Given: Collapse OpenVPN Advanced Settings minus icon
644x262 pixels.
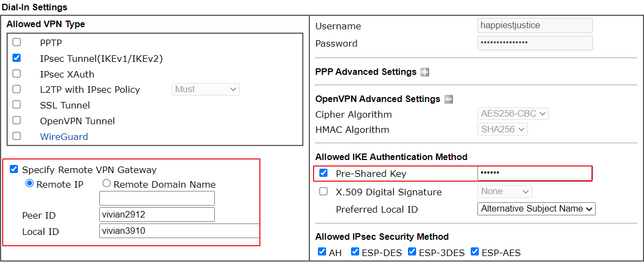Looking at the screenshot, I should pyautogui.click(x=449, y=99).
